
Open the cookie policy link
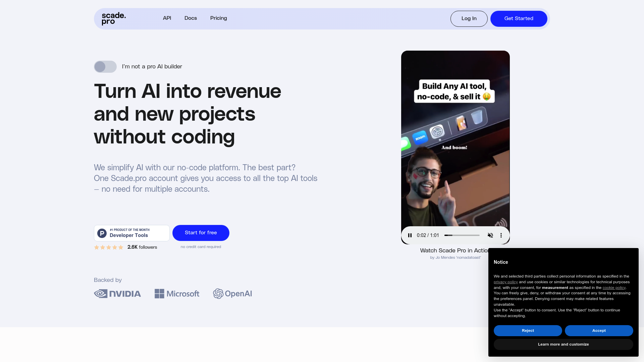tap(614, 288)
